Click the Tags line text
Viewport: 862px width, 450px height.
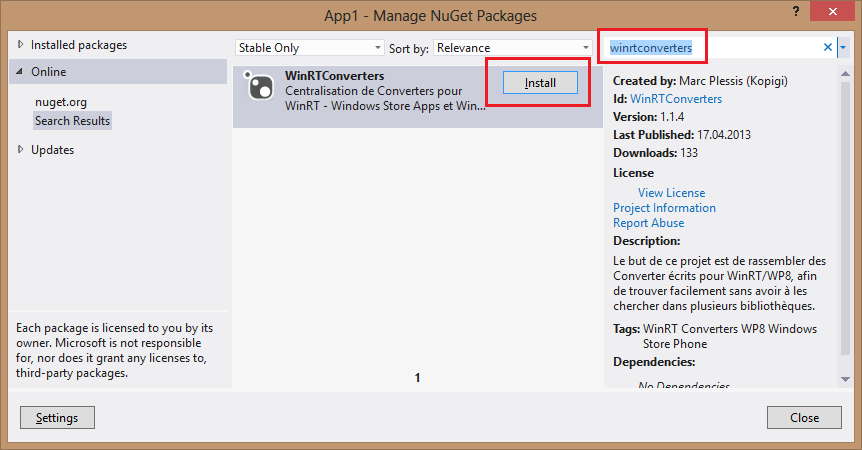[x=715, y=336]
